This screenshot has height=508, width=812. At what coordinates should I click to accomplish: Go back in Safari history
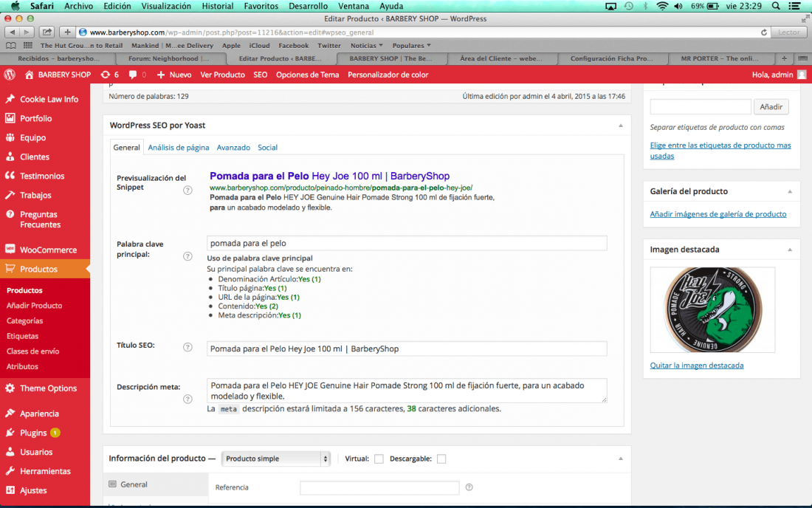coord(13,32)
